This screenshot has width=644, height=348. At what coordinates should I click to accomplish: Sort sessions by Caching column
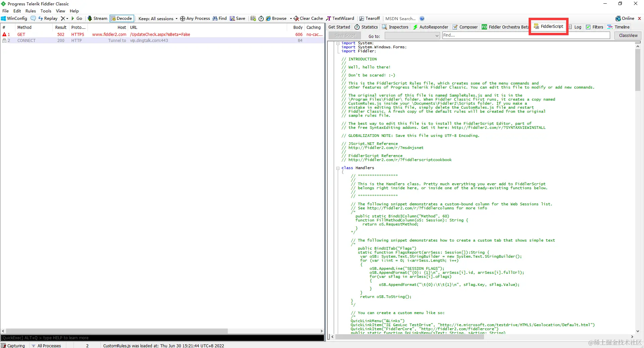314,28
